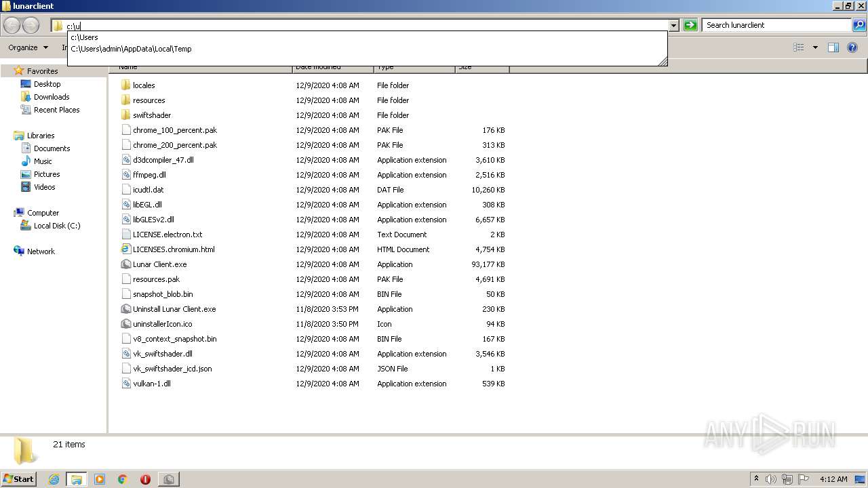Screen dimensions: 868x488
Task: Select Favorites in the navigation pane
Action: [42, 71]
